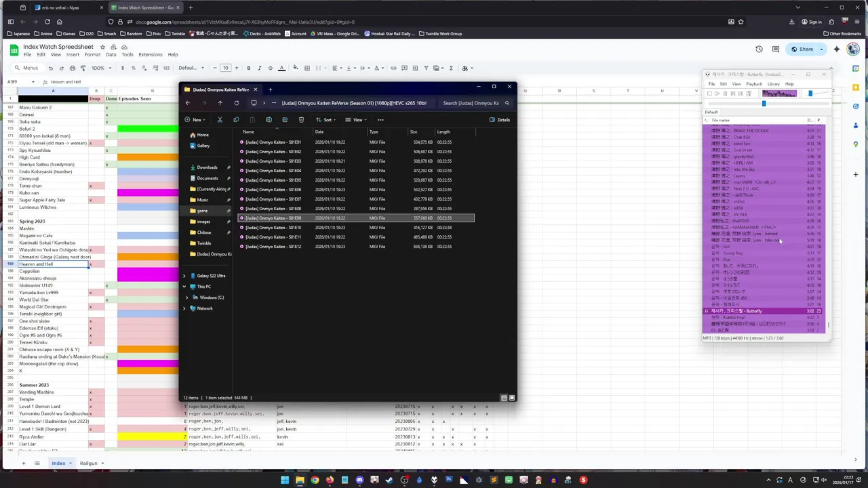
Task: Click foobar2000 seek bar slider
Action: [764, 104]
